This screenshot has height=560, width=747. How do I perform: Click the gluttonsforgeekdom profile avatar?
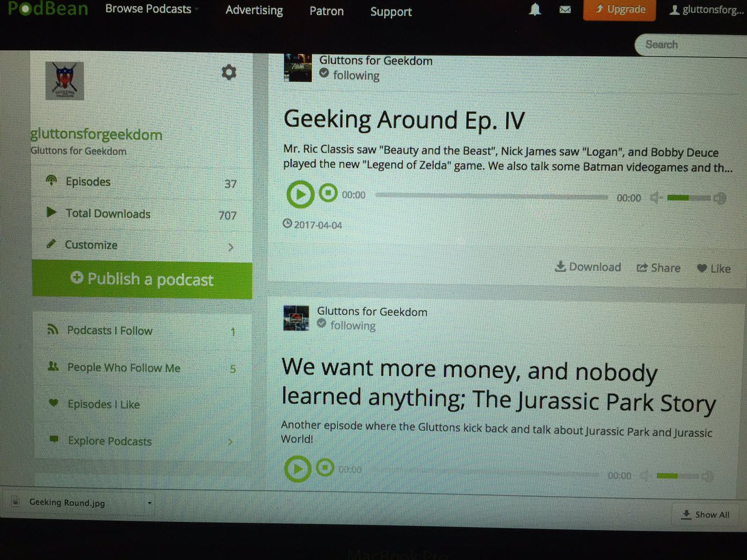[x=65, y=81]
